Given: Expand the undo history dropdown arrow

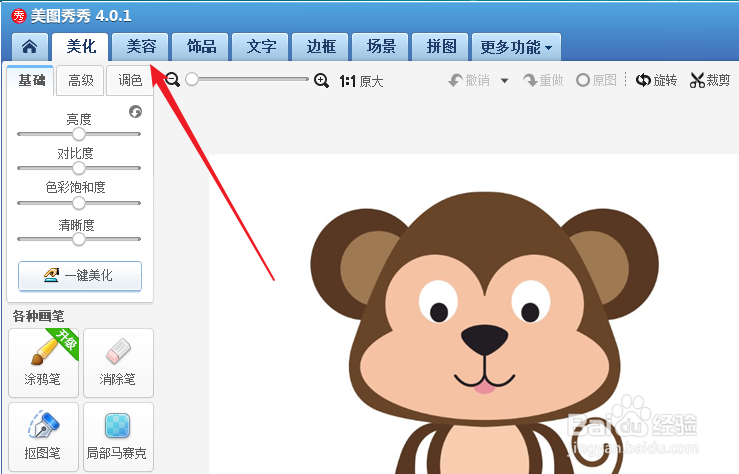Looking at the screenshot, I should 505,81.
